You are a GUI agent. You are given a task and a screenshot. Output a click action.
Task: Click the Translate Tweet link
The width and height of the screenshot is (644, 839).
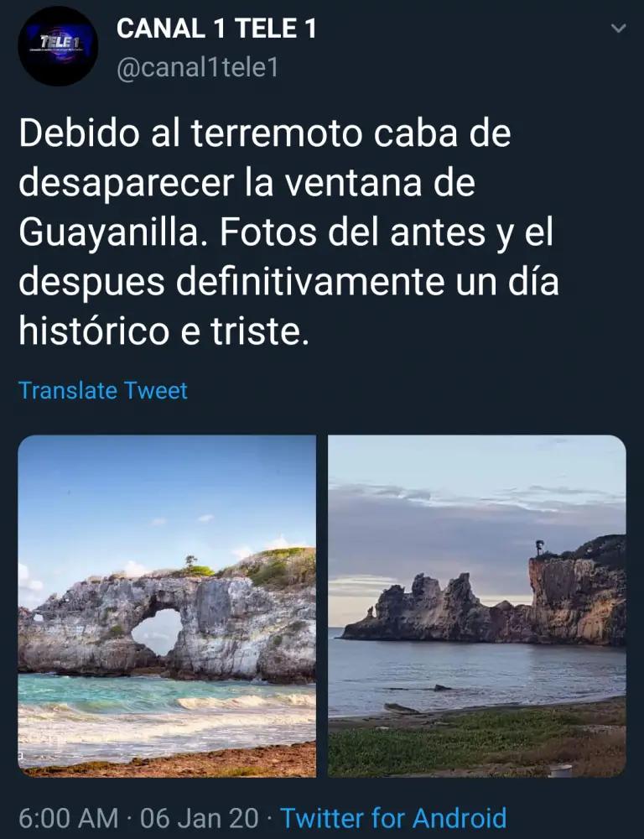click(x=102, y=391)
